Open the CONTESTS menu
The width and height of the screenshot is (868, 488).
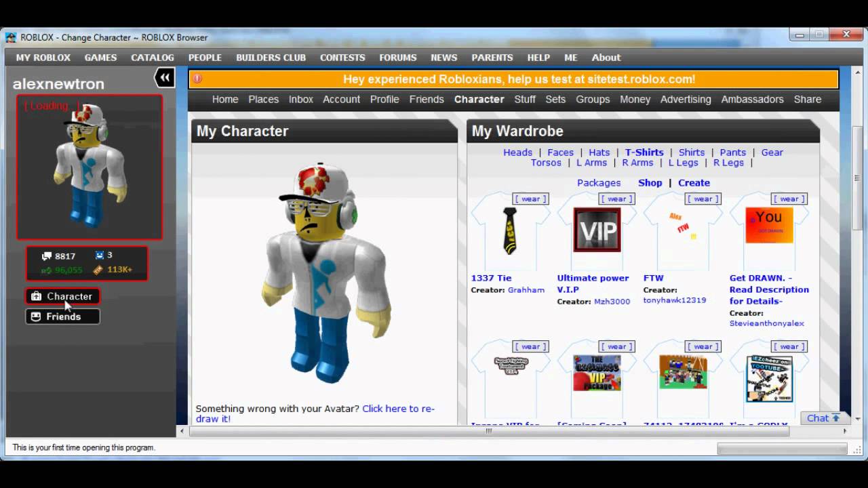tap(342, 58)
